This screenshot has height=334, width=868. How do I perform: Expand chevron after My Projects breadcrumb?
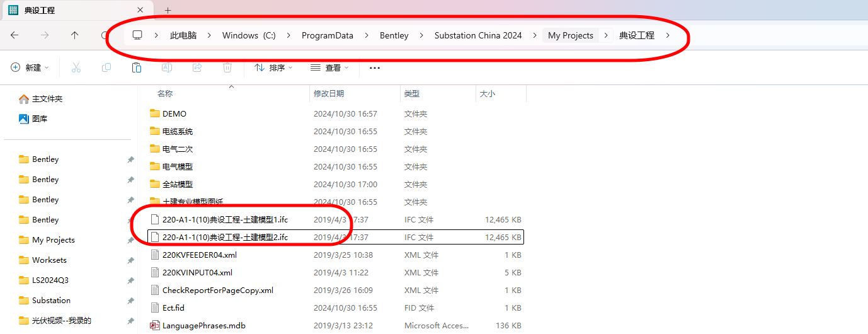click(x=606, y=35)
